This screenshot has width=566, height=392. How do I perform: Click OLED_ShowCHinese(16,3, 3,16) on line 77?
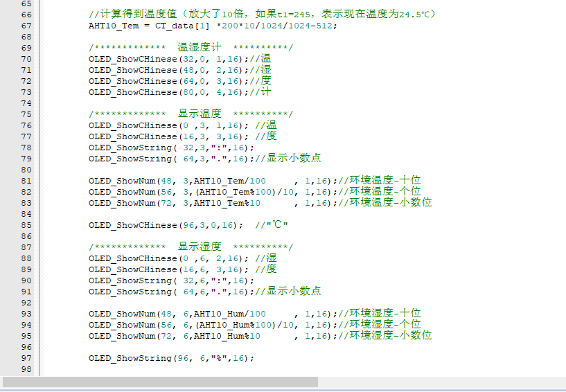coord(168,137)
